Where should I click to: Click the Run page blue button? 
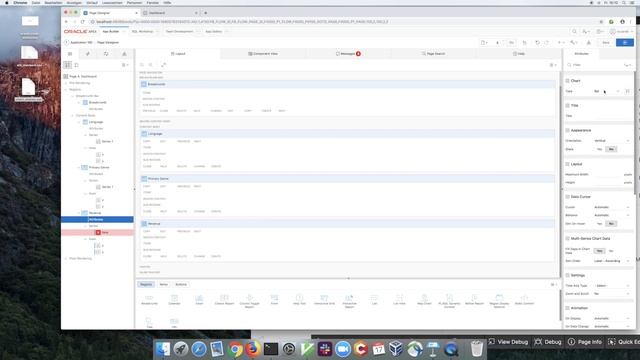coord(624,42)
